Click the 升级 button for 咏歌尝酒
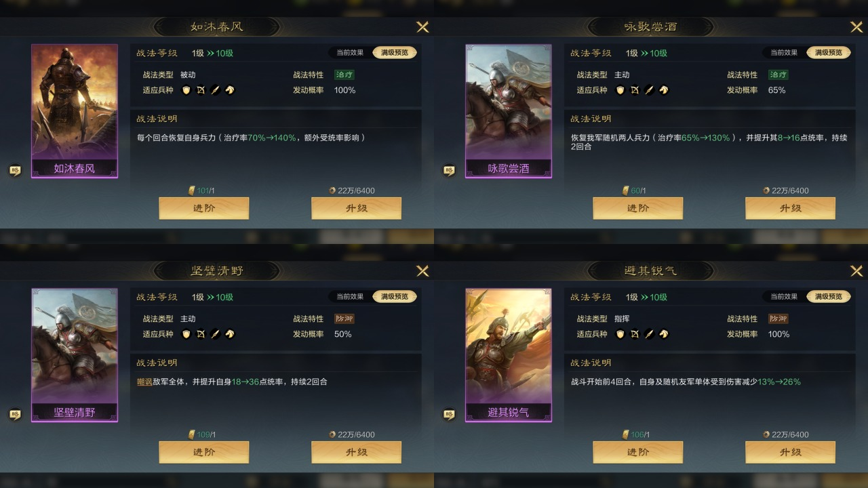This screenshot has width=868, height=488. (x=790, y=208)
